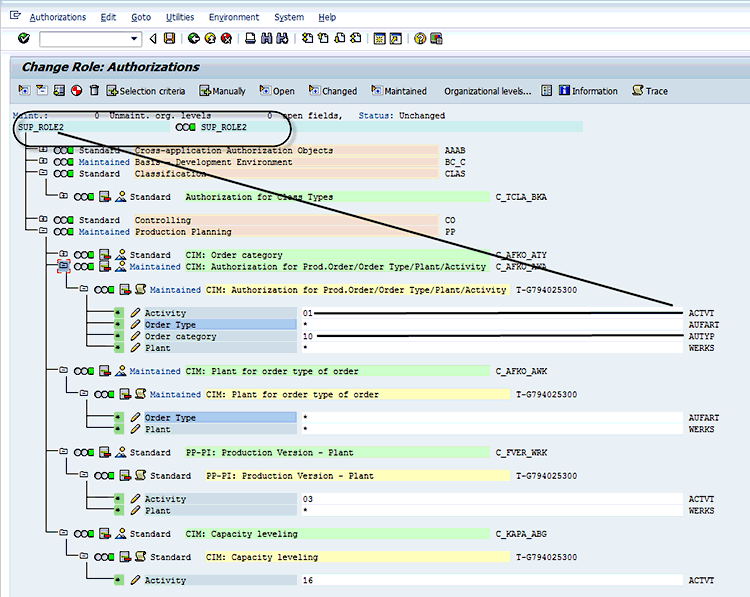Open the Edit menu

(x=108, y=17)
